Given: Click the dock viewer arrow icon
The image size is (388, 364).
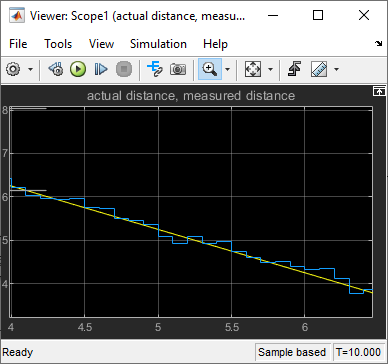Looking at the screenshot, I should click(x=379, y=43).
